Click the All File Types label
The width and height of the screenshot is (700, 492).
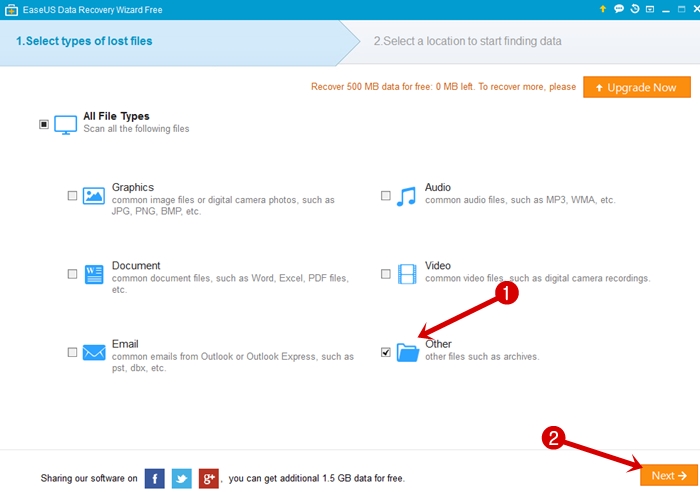point(116,116)
